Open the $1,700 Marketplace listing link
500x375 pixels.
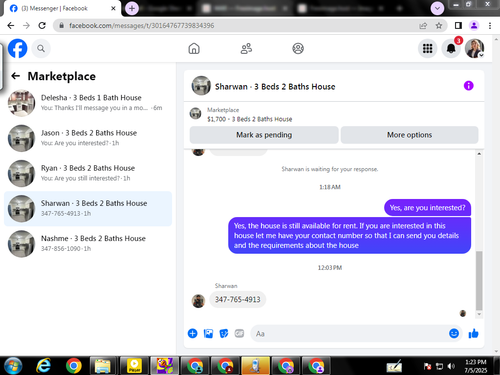[249, 119]
